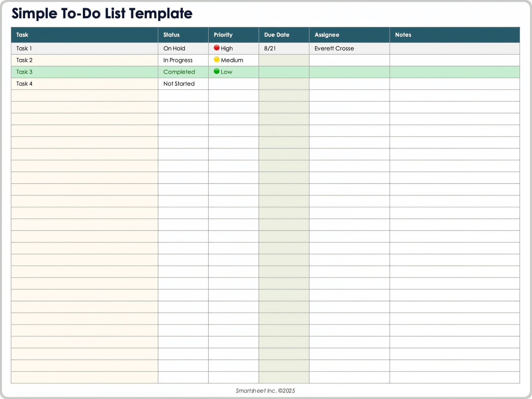The width and height of the screenshot is (532, 399).
Task: Open the On Hold status cell for Task 1
Action: [x=174, y=48]
